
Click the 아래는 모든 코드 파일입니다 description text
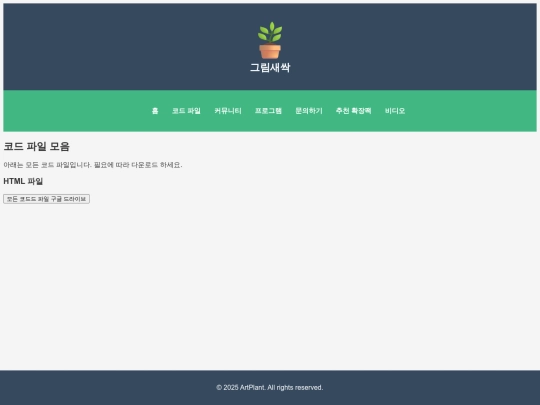tap(93, 165)
